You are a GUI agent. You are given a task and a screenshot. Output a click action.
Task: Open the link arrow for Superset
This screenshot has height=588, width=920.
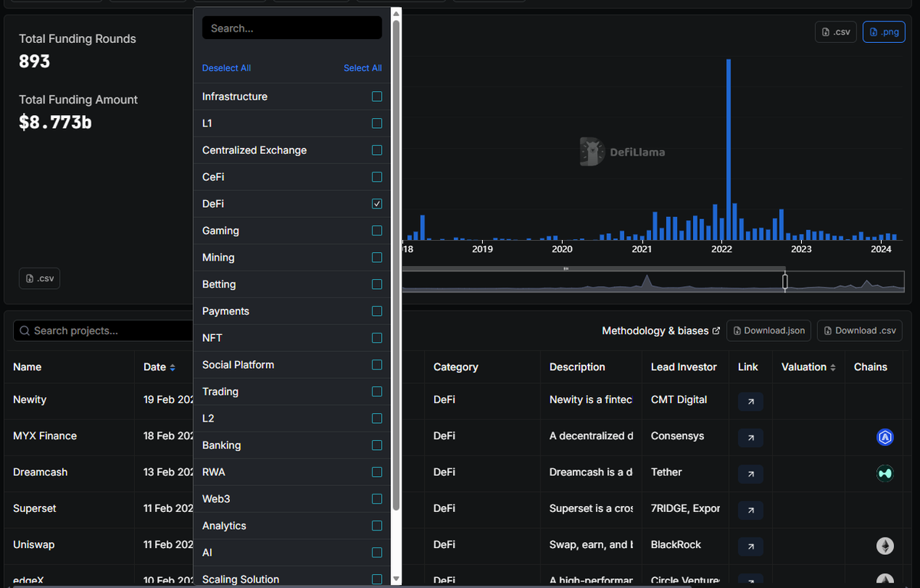pyautogui.click(x=751, y=510)
